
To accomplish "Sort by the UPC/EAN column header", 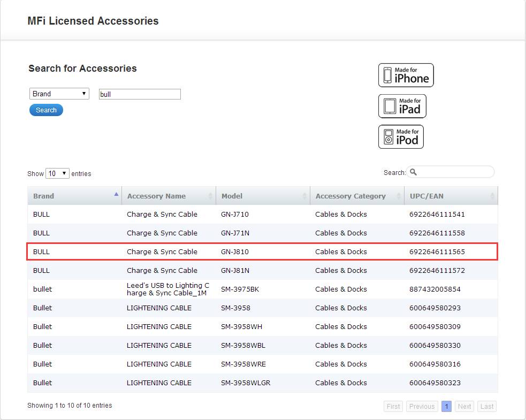I will pyautogui.click(x=451, y=196).
